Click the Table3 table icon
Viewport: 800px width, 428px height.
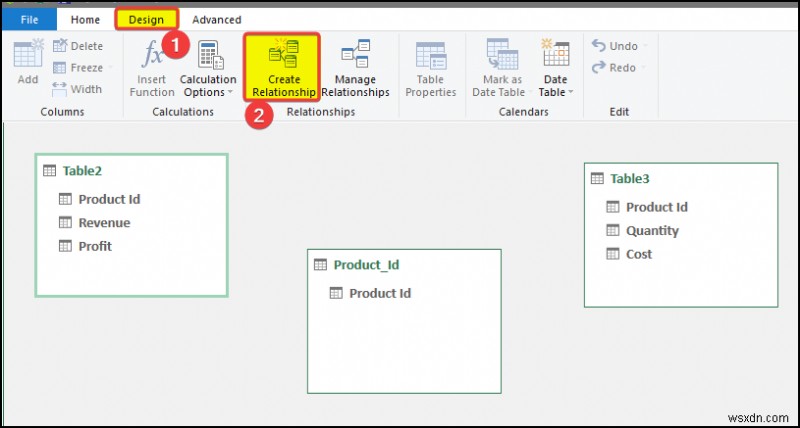(x=597, y=179)
